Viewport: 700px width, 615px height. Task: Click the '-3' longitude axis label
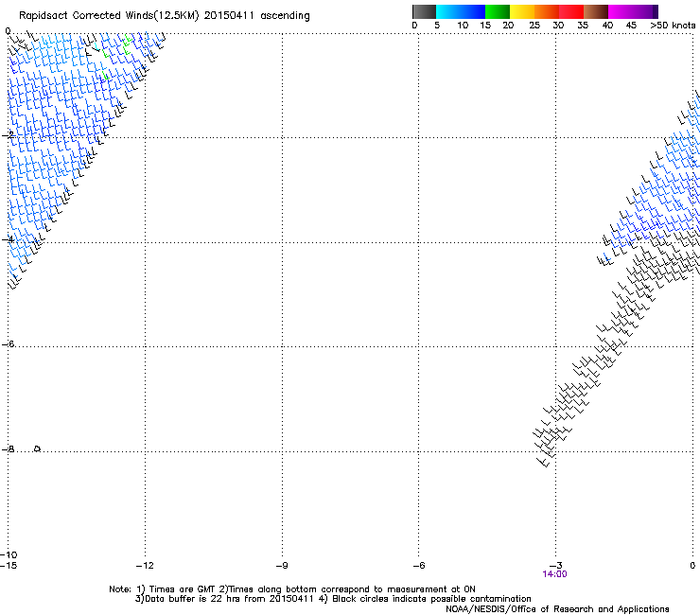coord(555,566)
